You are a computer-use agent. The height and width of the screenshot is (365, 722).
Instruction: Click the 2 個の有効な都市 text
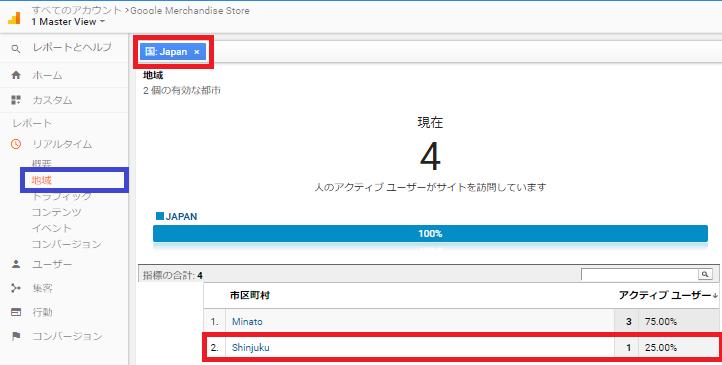click(181, 90)
